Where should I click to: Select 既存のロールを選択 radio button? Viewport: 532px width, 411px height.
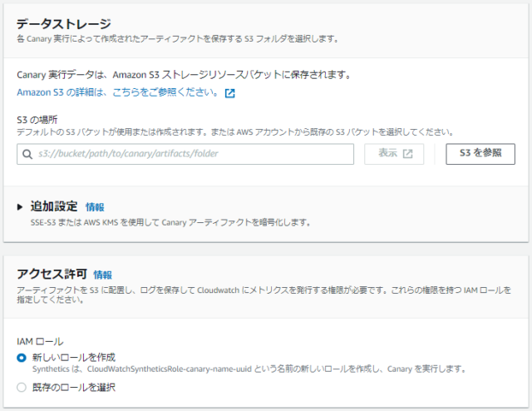point(22,387)
